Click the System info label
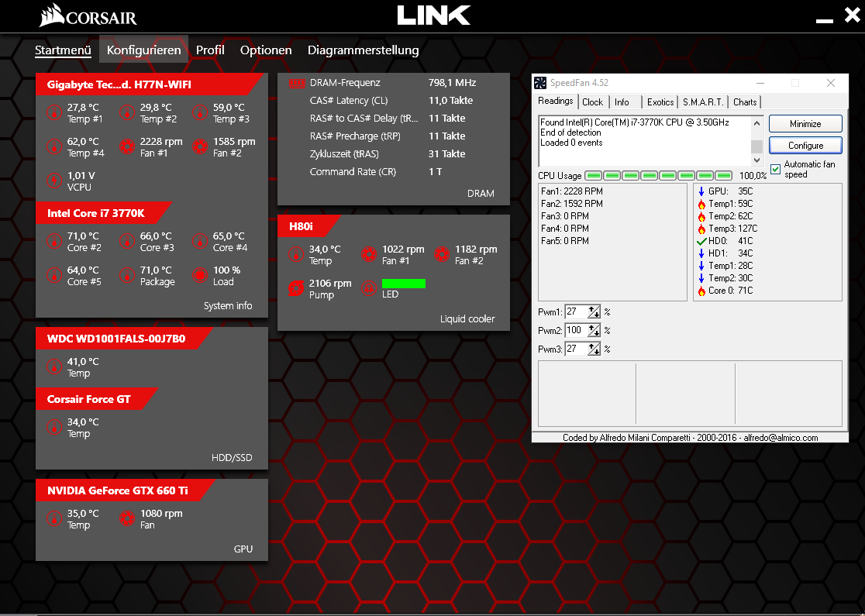This screenshot has height=616, width=865. (228, 305)
